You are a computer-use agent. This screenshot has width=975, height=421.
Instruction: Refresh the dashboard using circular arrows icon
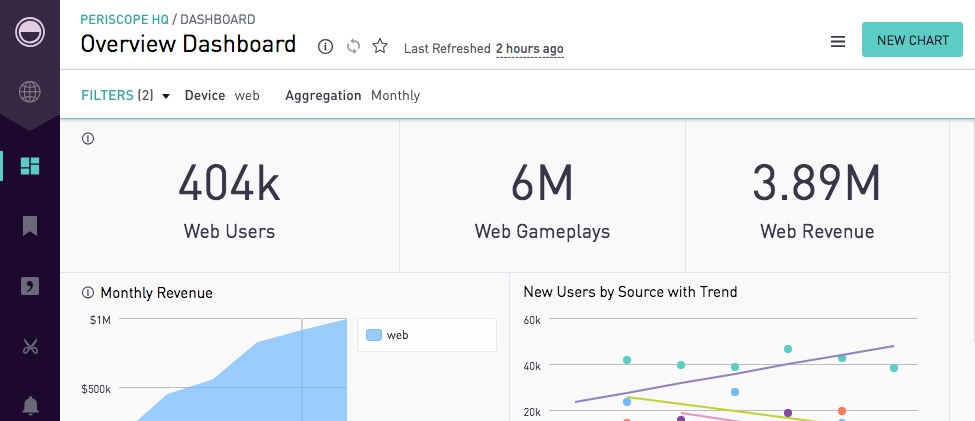pyautogui.click(x=353, y=47)
